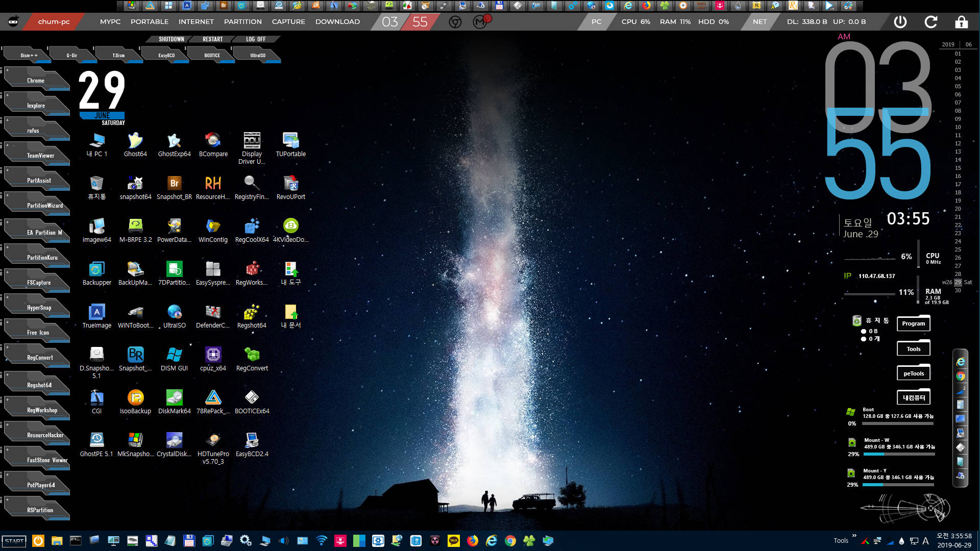Image resolution: width=980 pixels, height=551 pixels.
Task: Click the SHUTDOWN button
Action: pos(171,39)
